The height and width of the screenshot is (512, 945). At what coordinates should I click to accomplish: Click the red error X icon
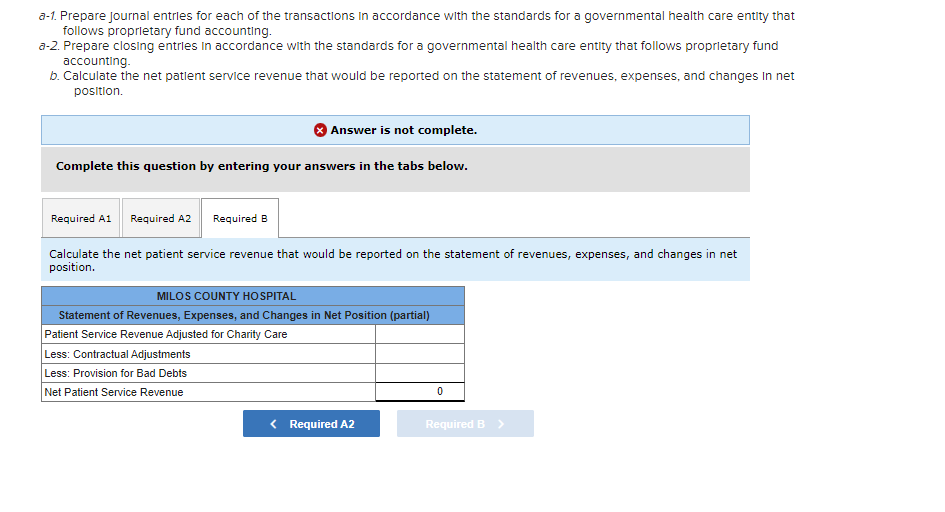pyautogui.click(x=320, y=130)
